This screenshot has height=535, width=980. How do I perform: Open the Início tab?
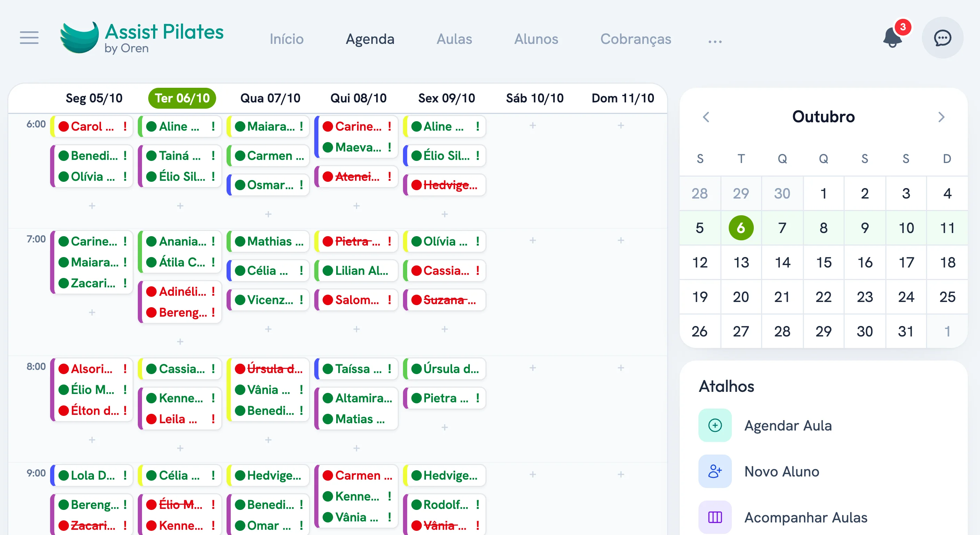click(286, 39)
